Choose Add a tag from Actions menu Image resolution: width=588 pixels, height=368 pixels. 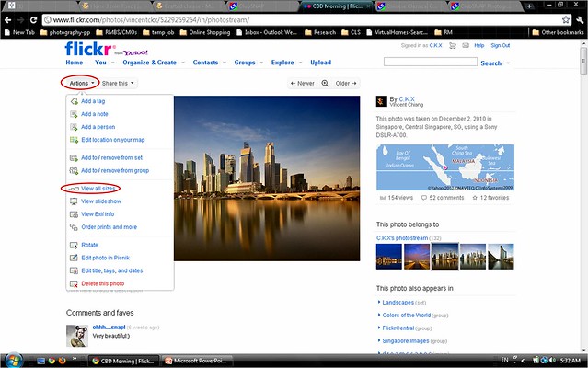(93, 101)
